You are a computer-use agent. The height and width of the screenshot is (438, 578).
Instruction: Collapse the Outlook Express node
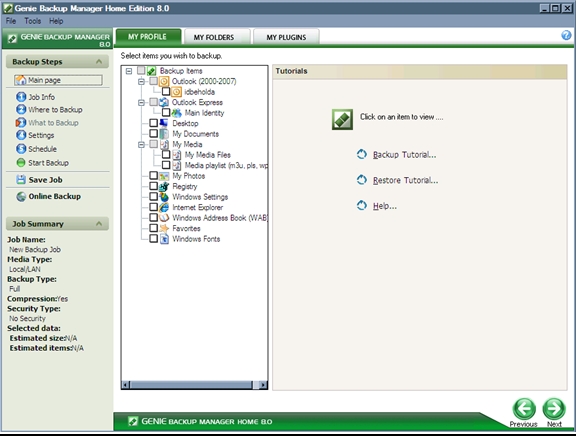[x=141, y=102]
